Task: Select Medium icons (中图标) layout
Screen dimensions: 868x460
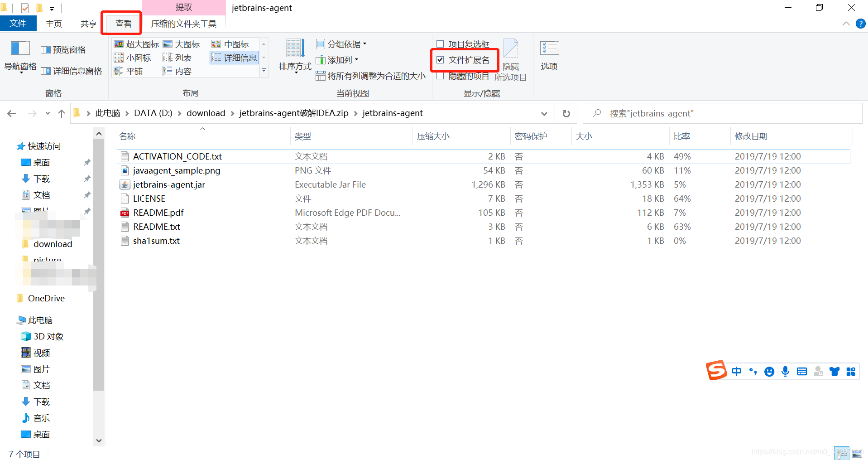Action: pos(230,44)
